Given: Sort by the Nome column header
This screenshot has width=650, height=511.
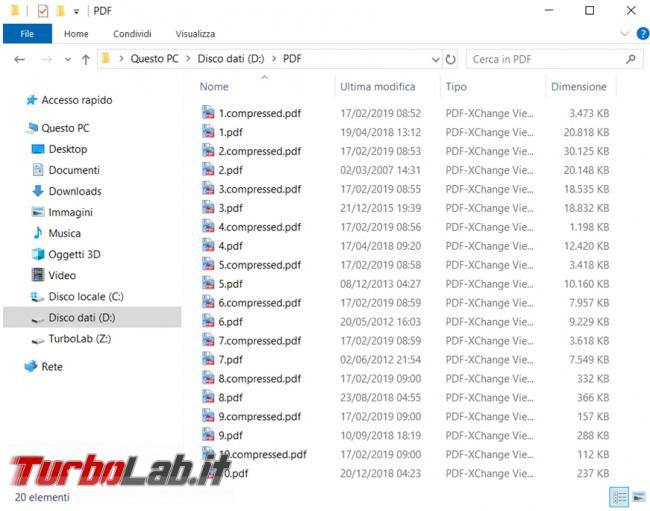Looking at the screenshot, I should click(214, 87).
